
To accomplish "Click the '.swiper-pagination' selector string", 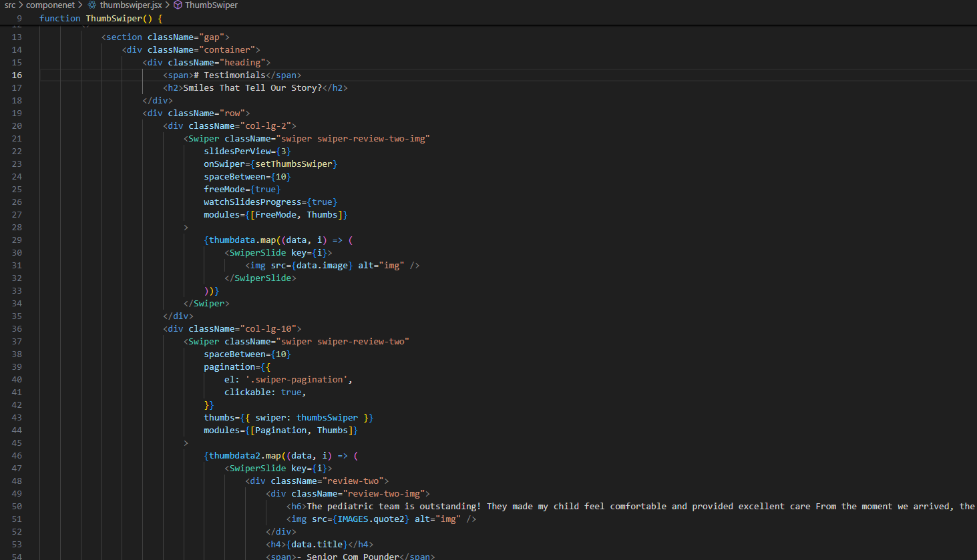I will click(297, 379).
